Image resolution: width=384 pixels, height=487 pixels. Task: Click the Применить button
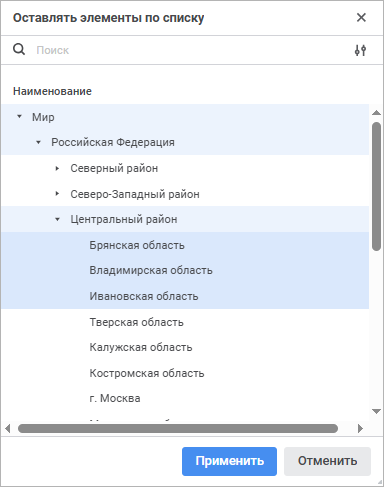point(229,461)
